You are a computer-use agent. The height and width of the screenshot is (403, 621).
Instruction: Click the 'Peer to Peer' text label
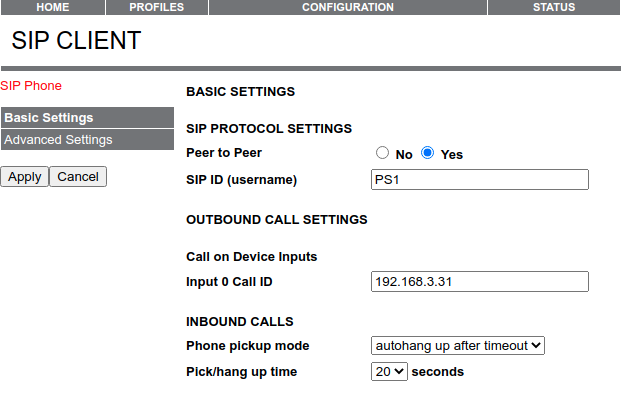224,154
